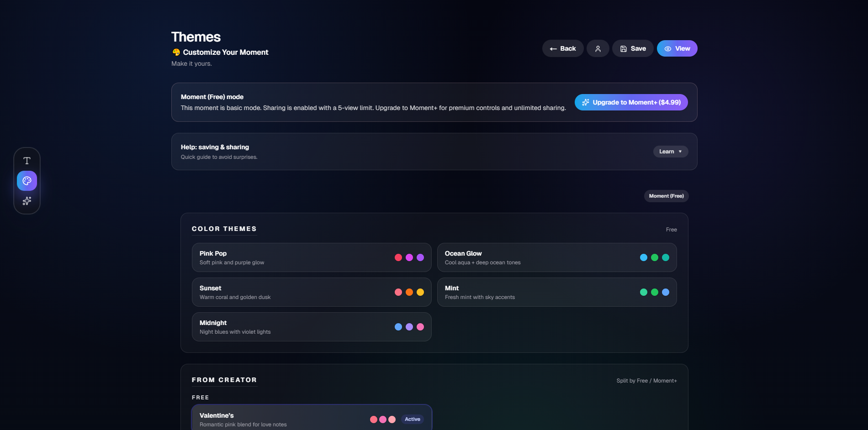
Task: Click the Moment (Free) badge
Action: coord(666,196)
